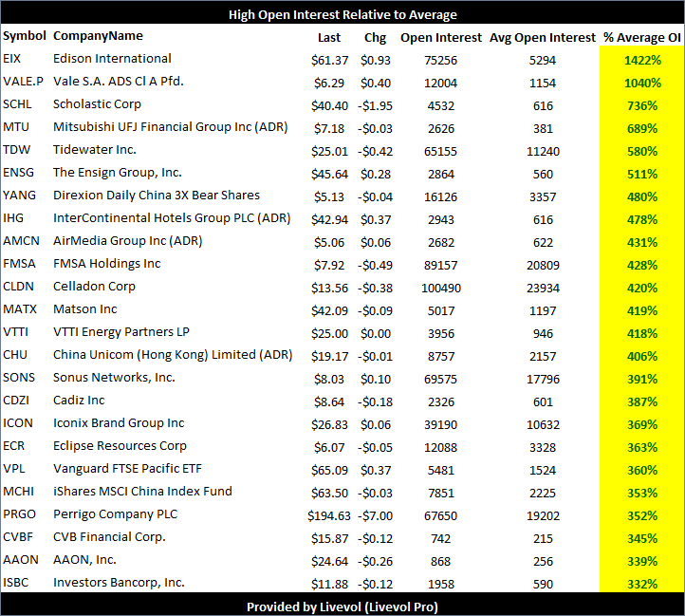Select the 10632 average open interest cell

pos(543,424)
